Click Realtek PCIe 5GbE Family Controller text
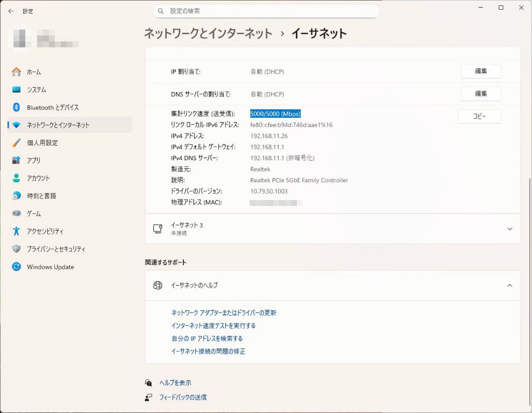 pyautogui.click(x=299, y=180)
